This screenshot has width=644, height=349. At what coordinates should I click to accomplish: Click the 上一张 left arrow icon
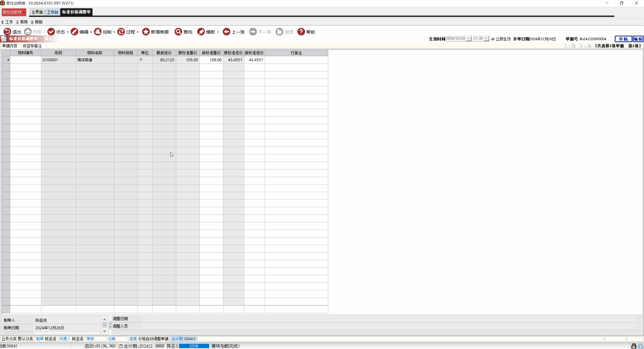pos(227,32)
